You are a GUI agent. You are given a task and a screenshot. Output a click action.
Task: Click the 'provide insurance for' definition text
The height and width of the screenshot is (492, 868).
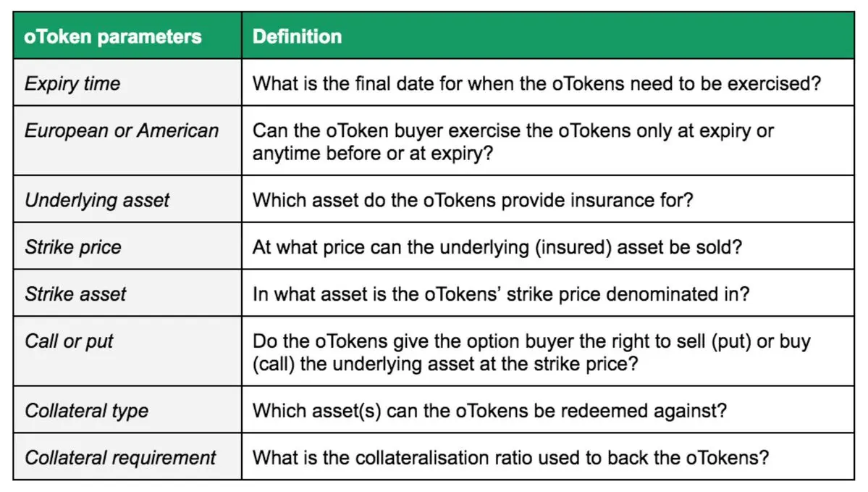point(473,200)
